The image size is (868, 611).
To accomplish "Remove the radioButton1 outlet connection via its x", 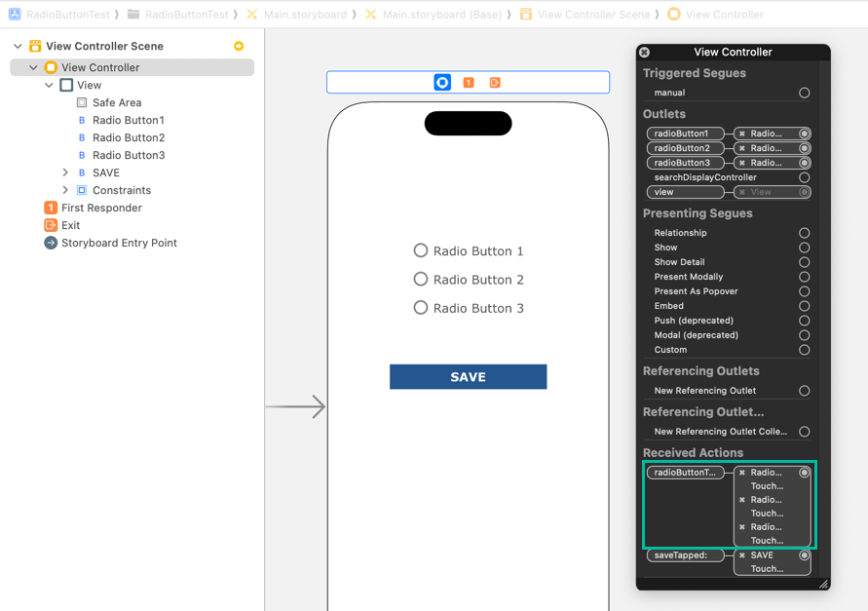I will point(742,134).
